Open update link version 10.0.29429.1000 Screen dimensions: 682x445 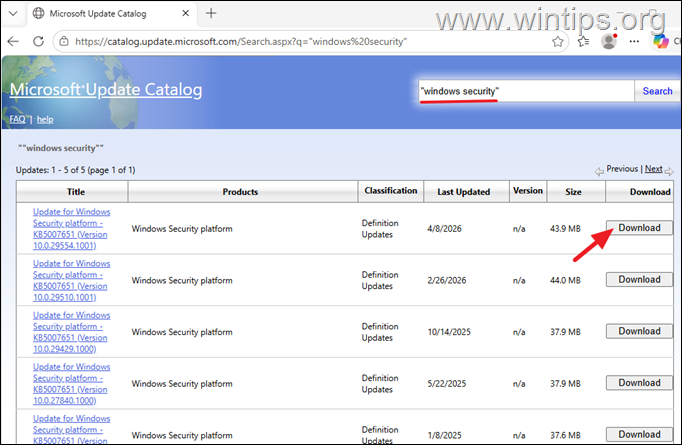tap(71, 332)
